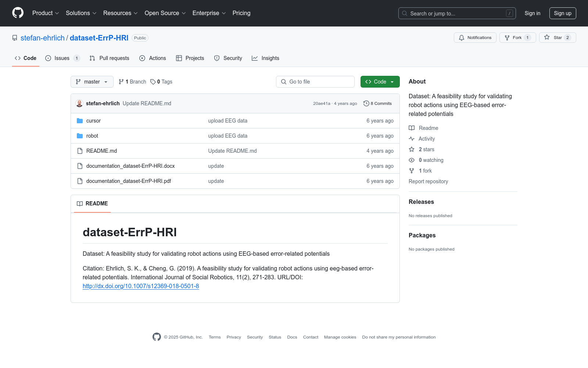Click the robot folder icon
This screenshot has width=588, height=368.
tap(80, 136)
